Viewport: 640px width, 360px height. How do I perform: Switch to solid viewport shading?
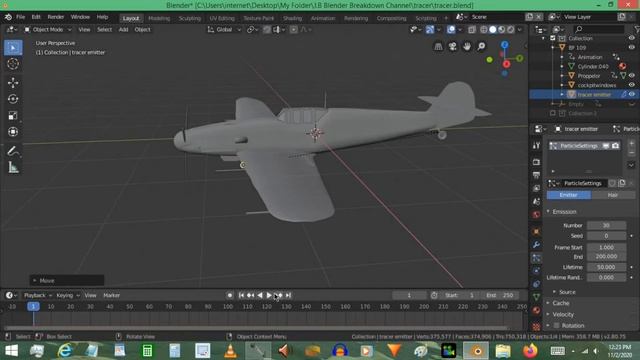pyautogui.click(x=493, y=29)
